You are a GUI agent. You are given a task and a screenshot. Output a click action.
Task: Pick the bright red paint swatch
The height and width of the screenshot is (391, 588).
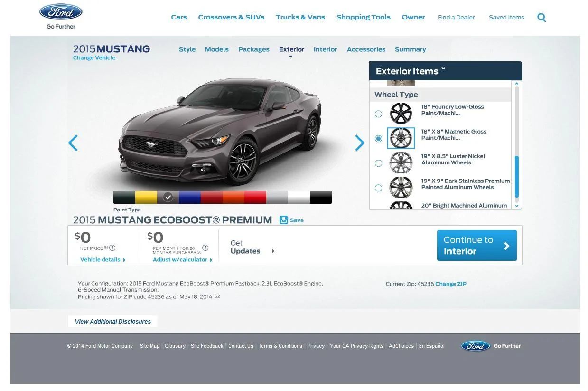255,197
